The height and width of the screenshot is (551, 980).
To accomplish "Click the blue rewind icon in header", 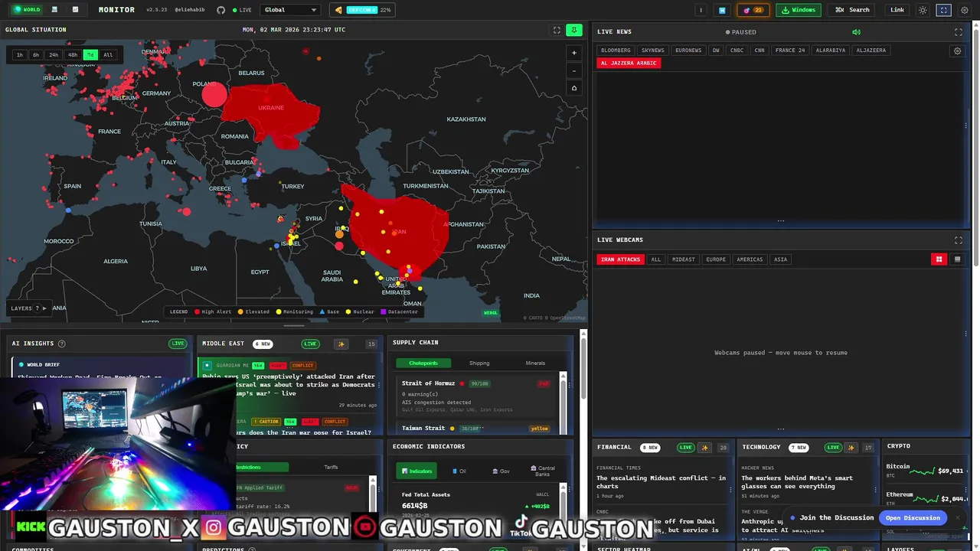I will tap(722, 10).
